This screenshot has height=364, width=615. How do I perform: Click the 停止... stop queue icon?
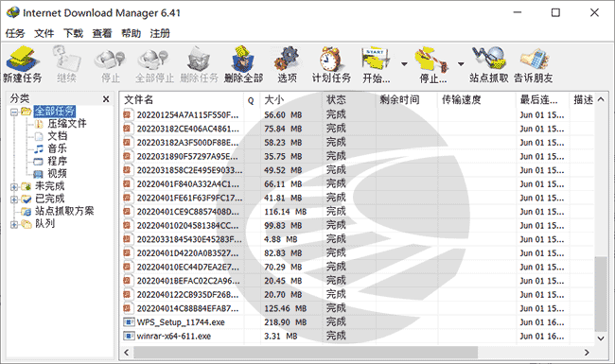point(432,60)
